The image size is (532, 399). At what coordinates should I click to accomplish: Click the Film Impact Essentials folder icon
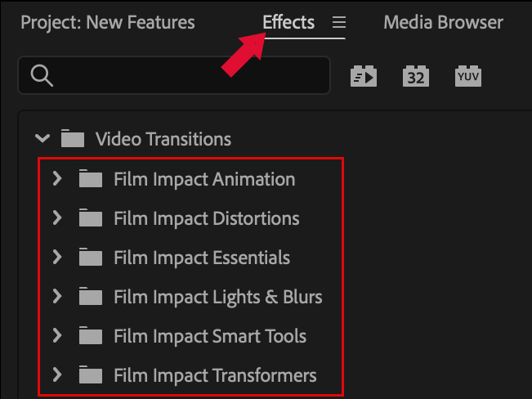[91, 258]
